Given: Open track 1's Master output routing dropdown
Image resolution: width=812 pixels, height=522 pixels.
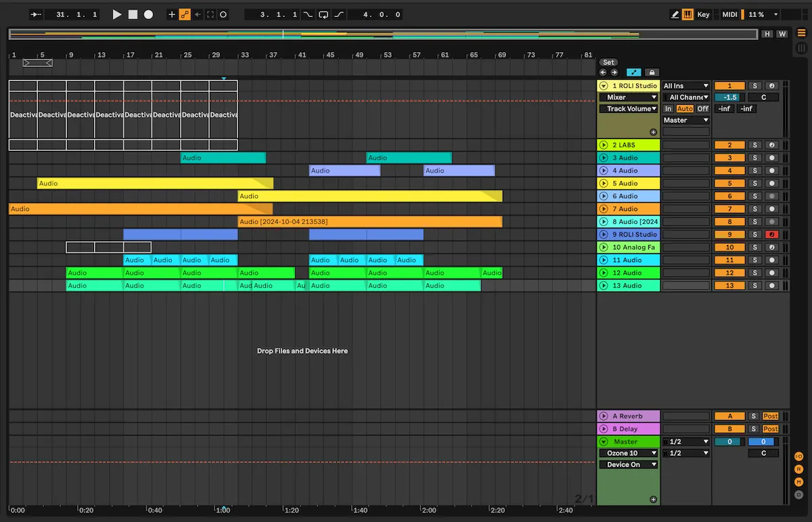Looking at the screenshot, I should [685, 120].
